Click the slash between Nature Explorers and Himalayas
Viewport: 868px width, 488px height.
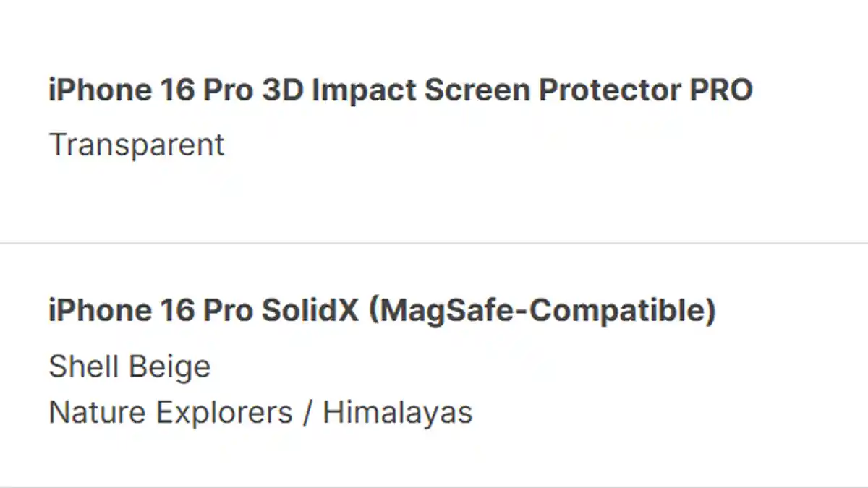[x=307, y=413]
